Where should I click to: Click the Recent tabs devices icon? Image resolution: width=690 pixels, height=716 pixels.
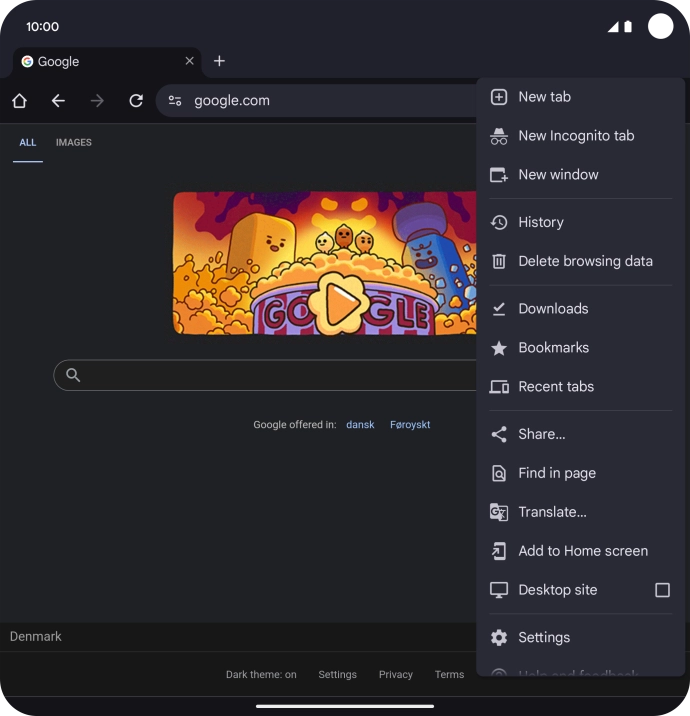(x=499, y=387)
